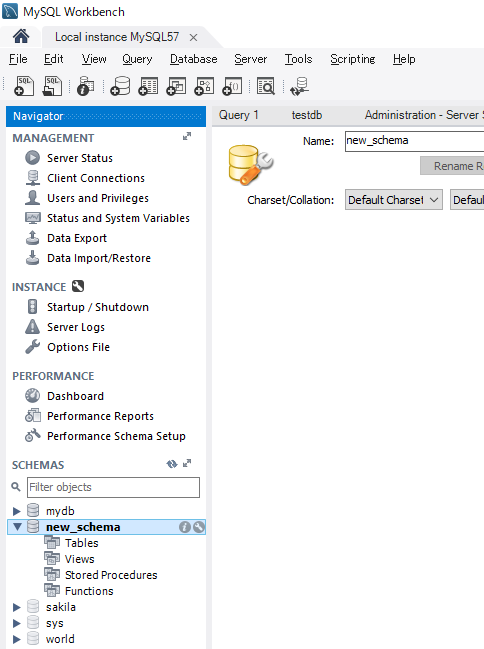Click the new SQL tab toolbar icon
The width and height of the screenshot is (484, 649).
click(x=24, y=86)
